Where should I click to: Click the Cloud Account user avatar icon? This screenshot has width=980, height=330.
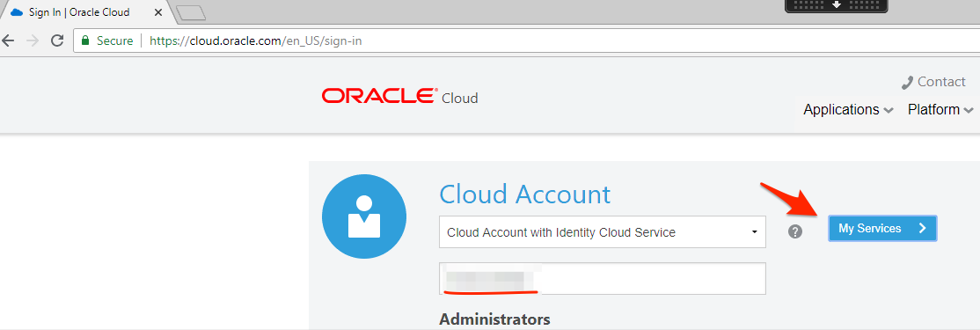coord(364,216)
